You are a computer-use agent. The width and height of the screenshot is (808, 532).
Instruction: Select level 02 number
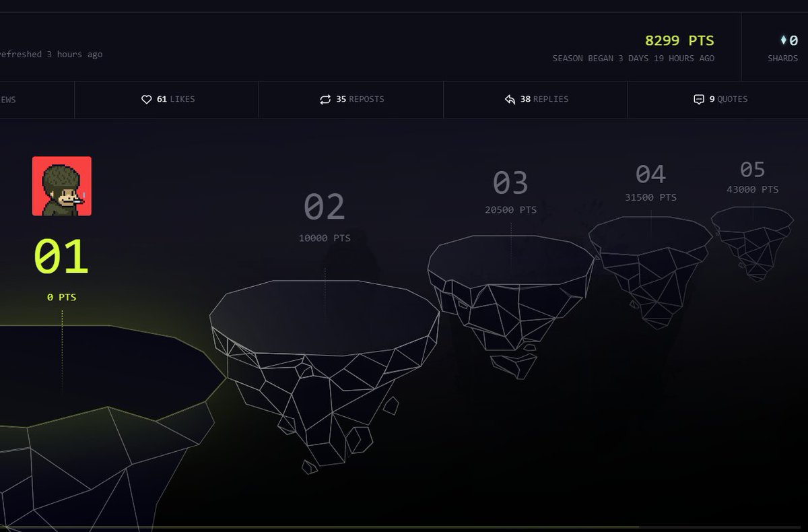[325, 207]
